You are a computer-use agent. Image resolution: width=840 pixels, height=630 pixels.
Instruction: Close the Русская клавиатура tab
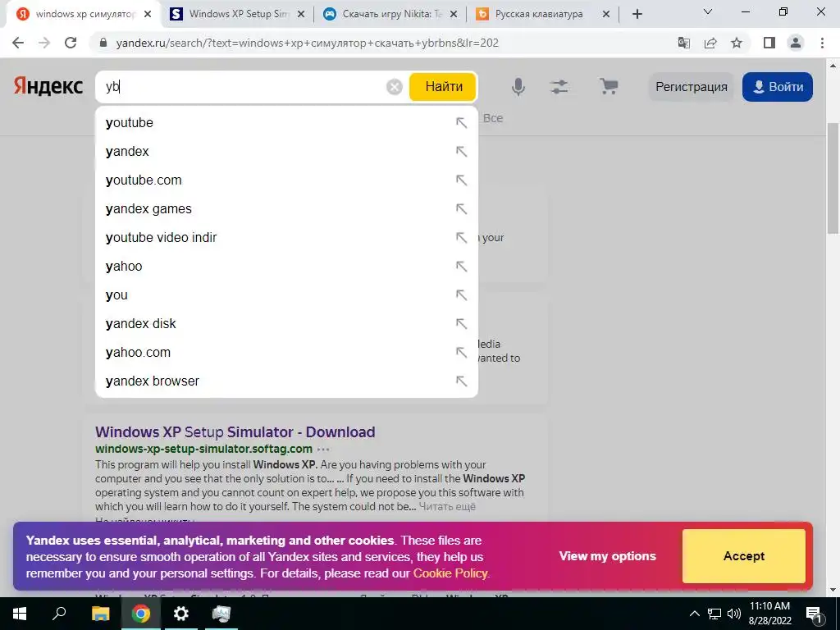click(606, 15)
